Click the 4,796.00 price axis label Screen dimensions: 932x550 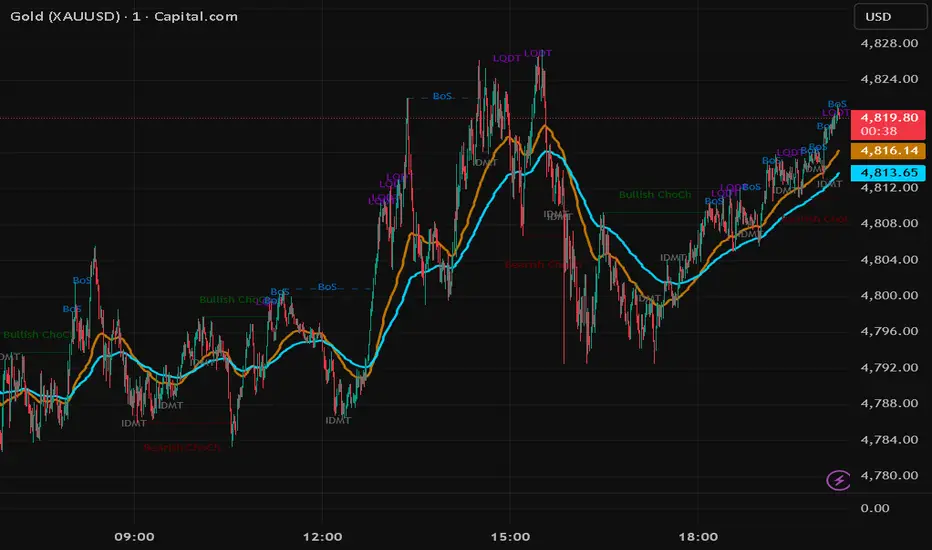point(889,331)
